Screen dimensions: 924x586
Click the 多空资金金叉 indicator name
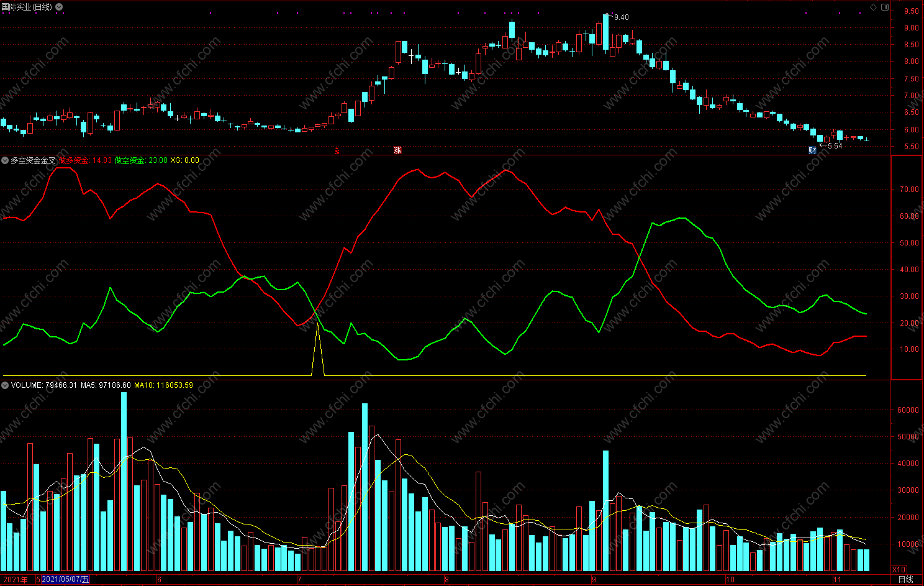tap(33, 160)
